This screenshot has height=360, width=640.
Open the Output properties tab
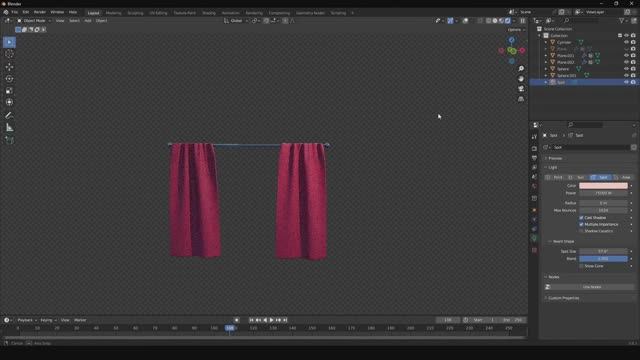534,158
